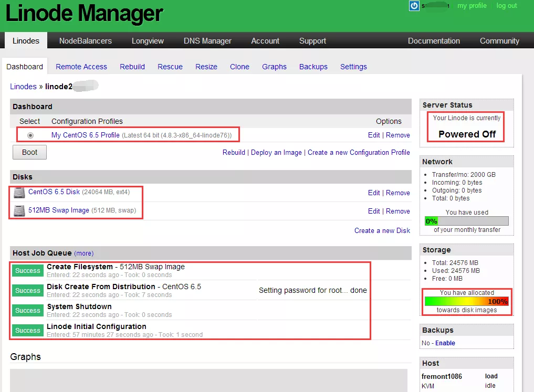Switch to the Clone sub-tab

(x=239, y=67)
